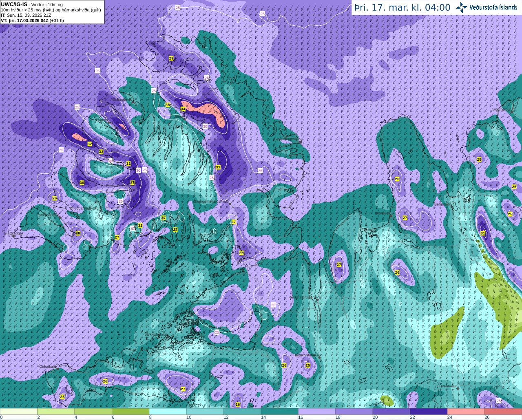
Task: Click the Blönduós station label
Action: click(383, 213)
